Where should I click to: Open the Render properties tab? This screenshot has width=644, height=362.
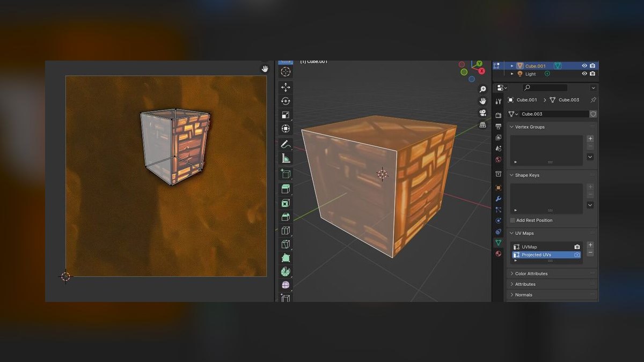[499, 115]
